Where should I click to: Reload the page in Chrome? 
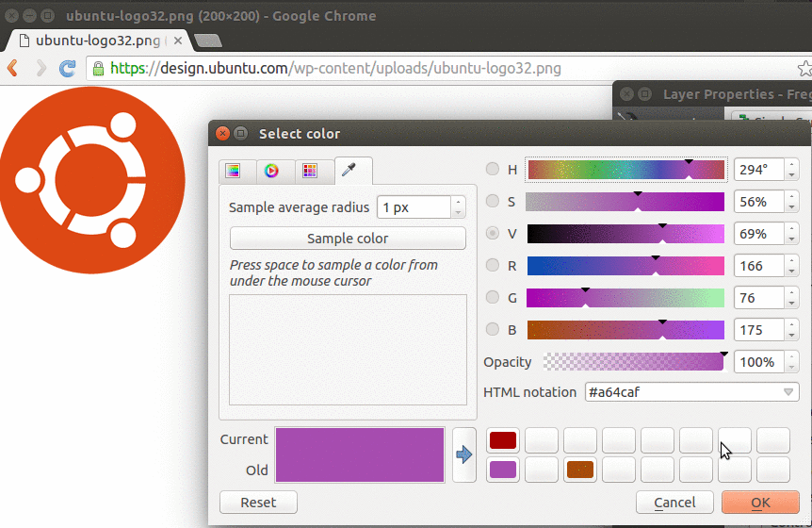67,68
